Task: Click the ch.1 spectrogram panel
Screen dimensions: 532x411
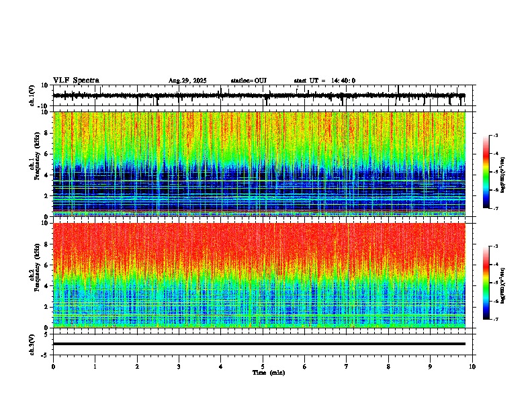Action: click(x=259, y=164)
